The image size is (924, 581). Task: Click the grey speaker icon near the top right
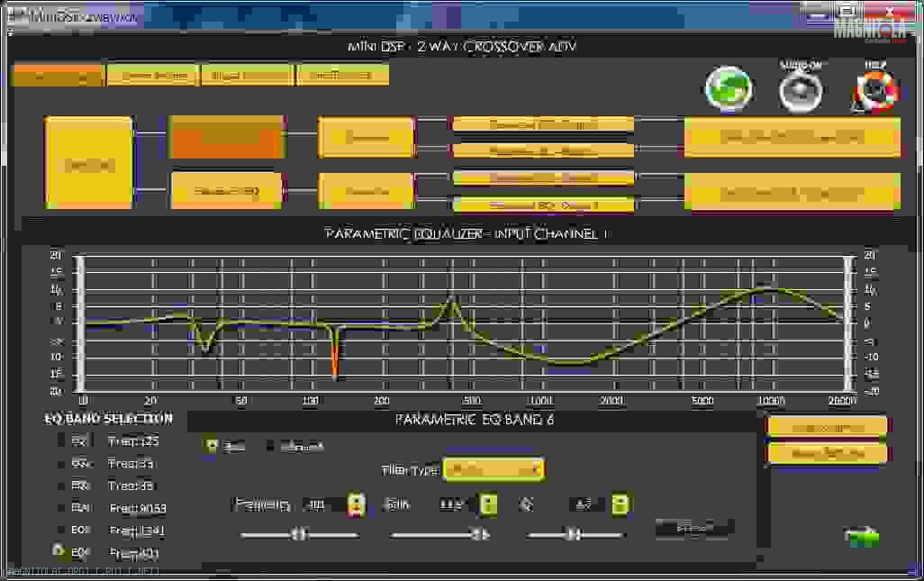point(801,91)
